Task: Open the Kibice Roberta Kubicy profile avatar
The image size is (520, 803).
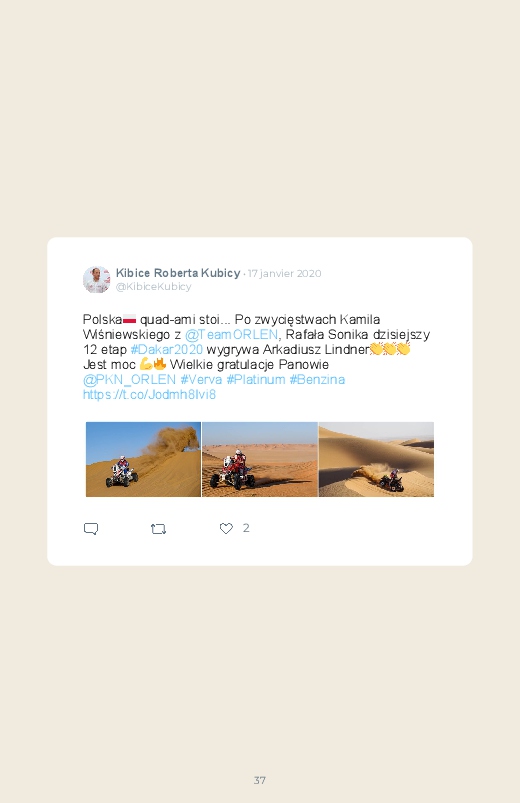Action: coord(96,280)
